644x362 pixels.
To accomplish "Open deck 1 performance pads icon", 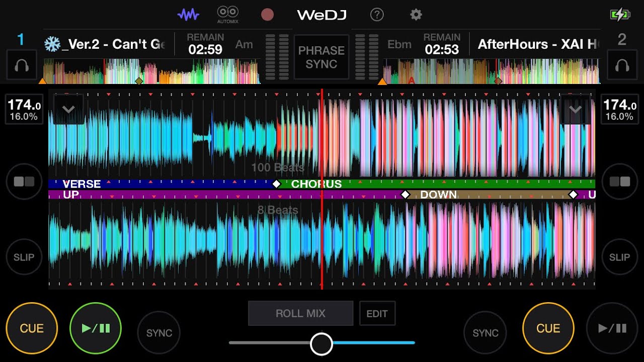I will pos(24,182).
